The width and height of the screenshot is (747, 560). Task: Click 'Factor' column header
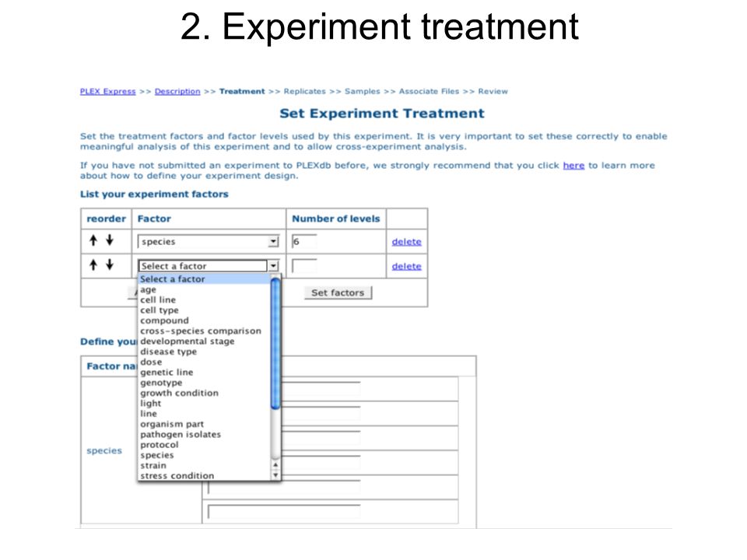click(x=154, y=219)
